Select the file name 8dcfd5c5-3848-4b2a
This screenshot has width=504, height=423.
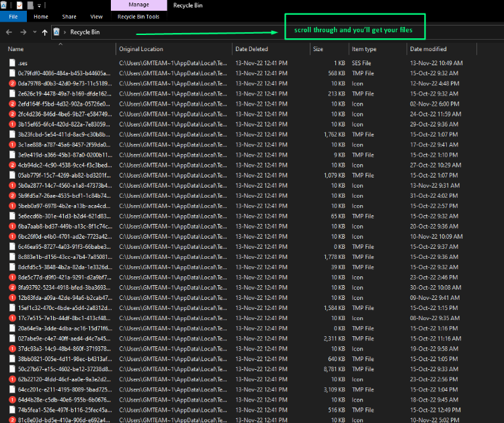[65, 267]
